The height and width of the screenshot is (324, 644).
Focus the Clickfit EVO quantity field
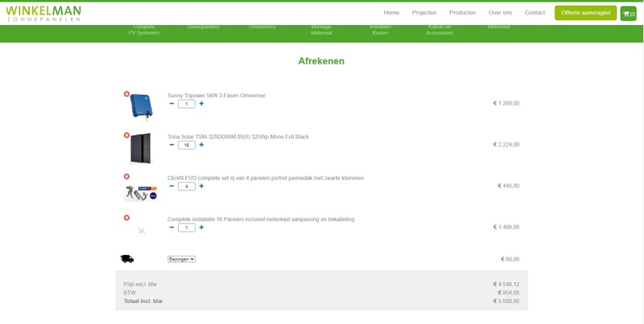[187, 187]
